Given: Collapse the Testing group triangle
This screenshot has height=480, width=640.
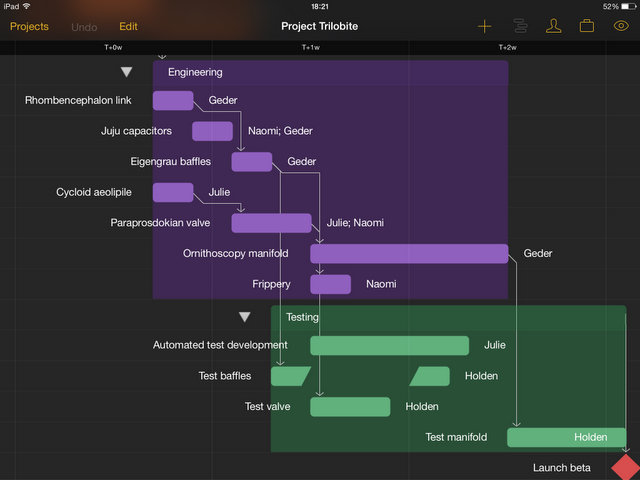Looking at the screenshot, I should click(244, 317).
